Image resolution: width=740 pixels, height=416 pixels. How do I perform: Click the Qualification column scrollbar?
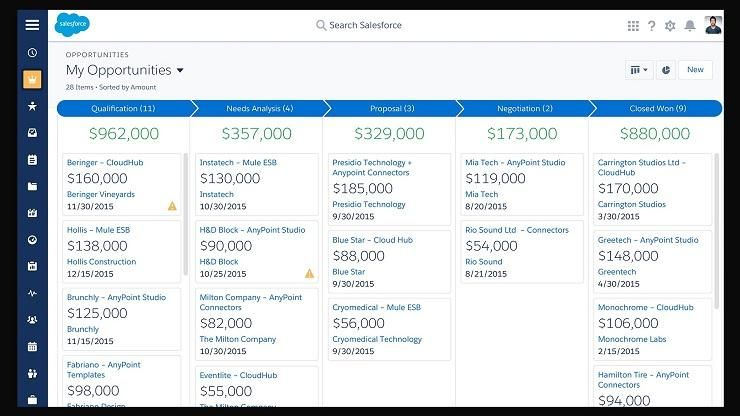(x=185, y=213)
